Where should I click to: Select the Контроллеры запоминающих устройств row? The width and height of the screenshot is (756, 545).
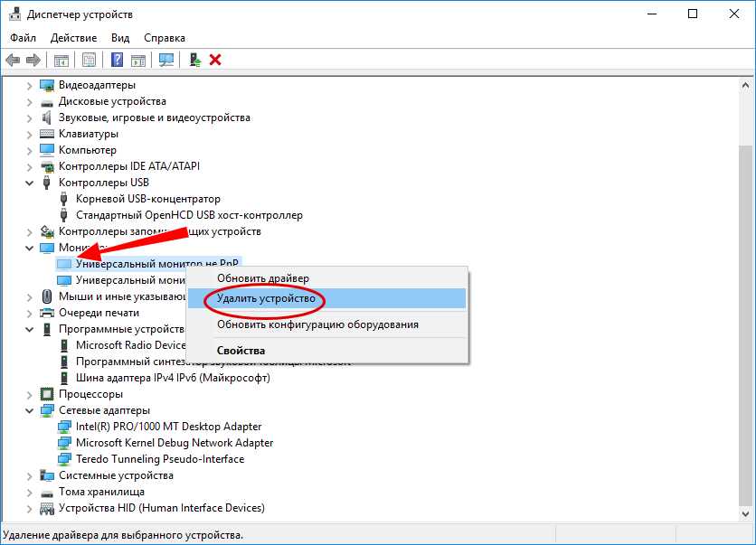[x=159, y=231]
